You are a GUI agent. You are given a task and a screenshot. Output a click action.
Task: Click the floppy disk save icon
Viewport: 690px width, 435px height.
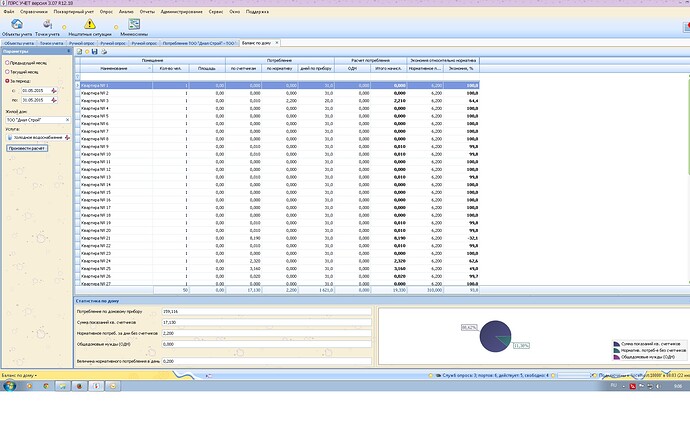coord(95,52)
